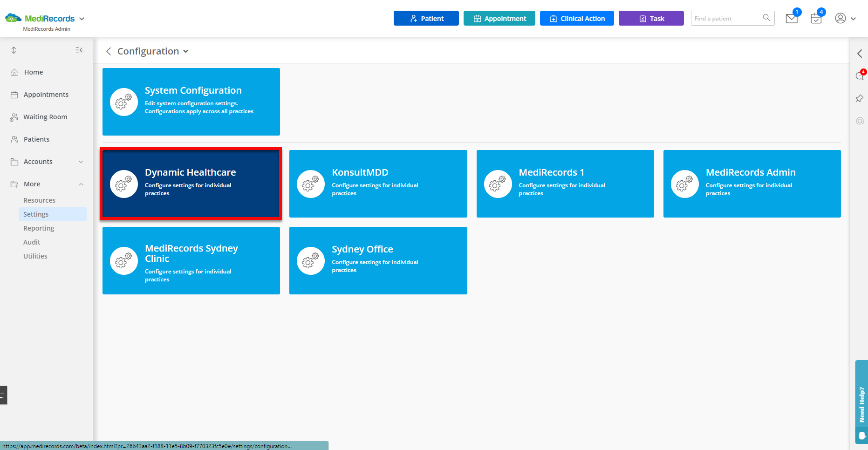Screen dimensions: 868x450
Task: Click the sidebar reorder arrows icon
Action: click(14, 50)
